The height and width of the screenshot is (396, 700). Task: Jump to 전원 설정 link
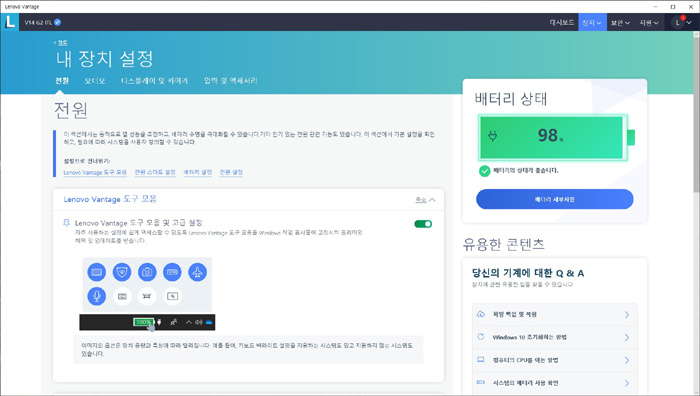[231, 172]
